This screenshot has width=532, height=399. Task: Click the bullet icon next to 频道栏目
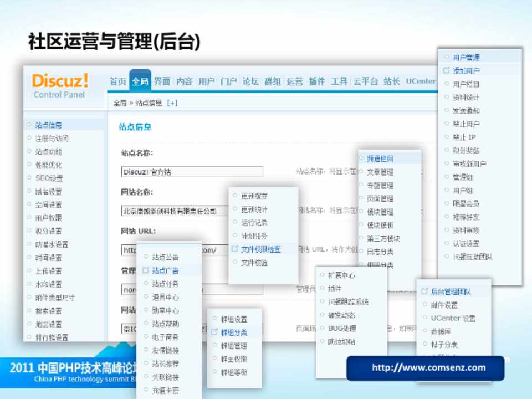click(x=361, y=158)
